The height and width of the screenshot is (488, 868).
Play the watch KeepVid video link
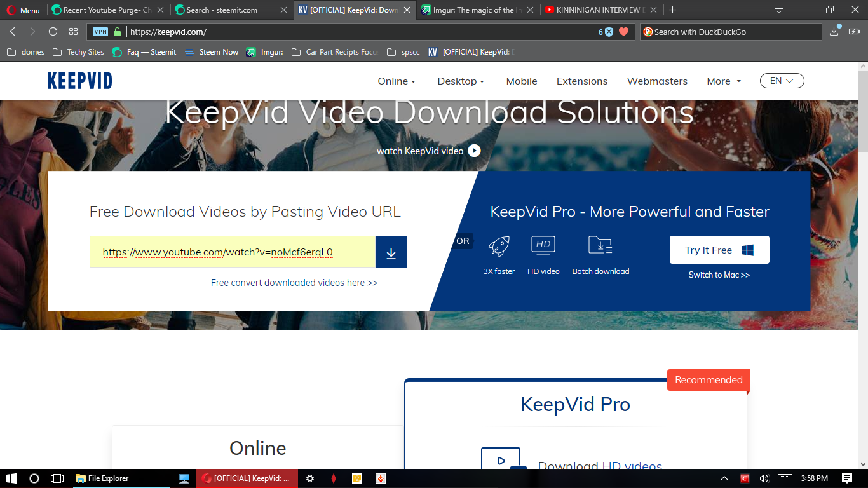click(429, 151)
